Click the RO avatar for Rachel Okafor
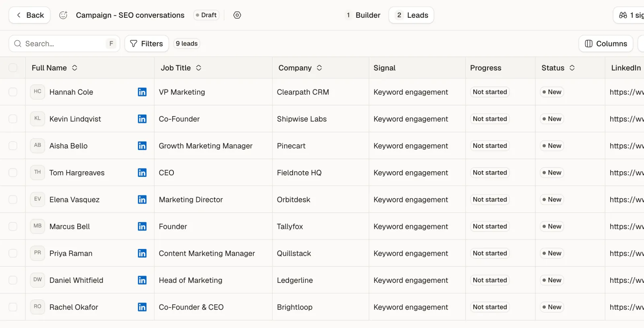 (37, 307)
